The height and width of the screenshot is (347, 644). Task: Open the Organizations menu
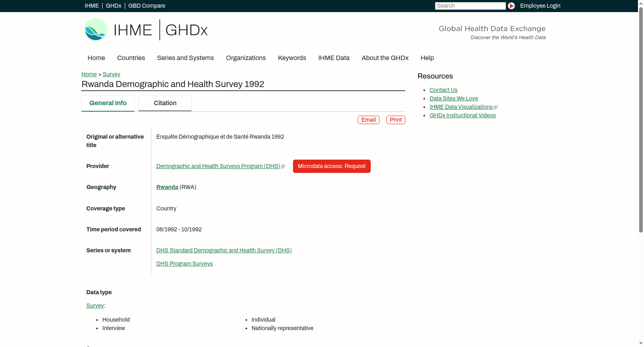coord(246,58)
